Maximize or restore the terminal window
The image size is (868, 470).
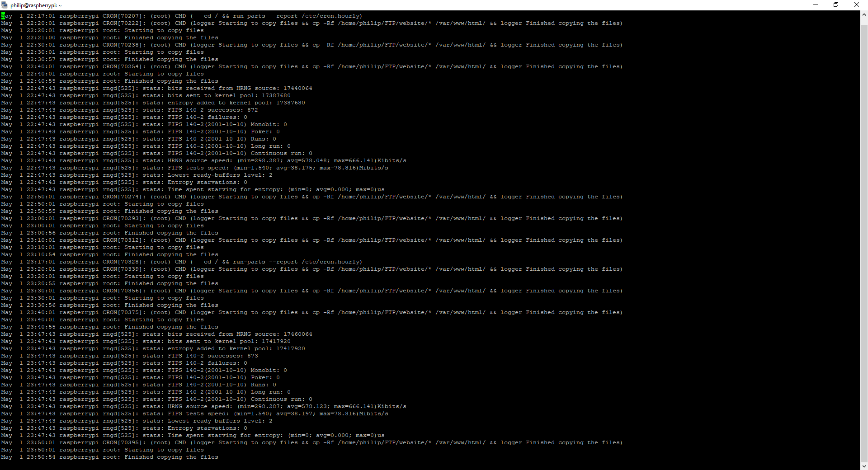836,5
